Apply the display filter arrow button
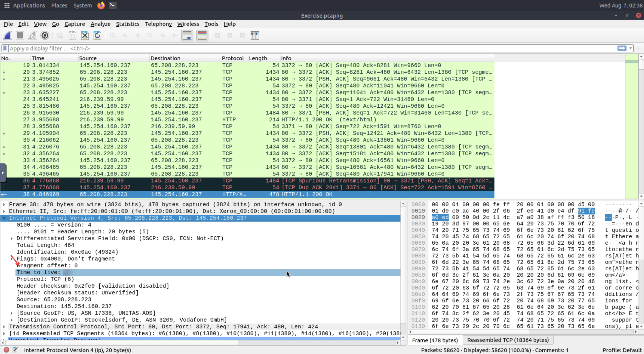Image resolution: width=644 pixels, height=354 pixels. click(x=622, y=48)
